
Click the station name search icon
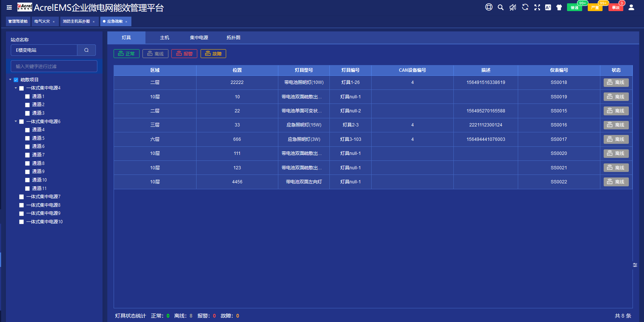(86, 50)
